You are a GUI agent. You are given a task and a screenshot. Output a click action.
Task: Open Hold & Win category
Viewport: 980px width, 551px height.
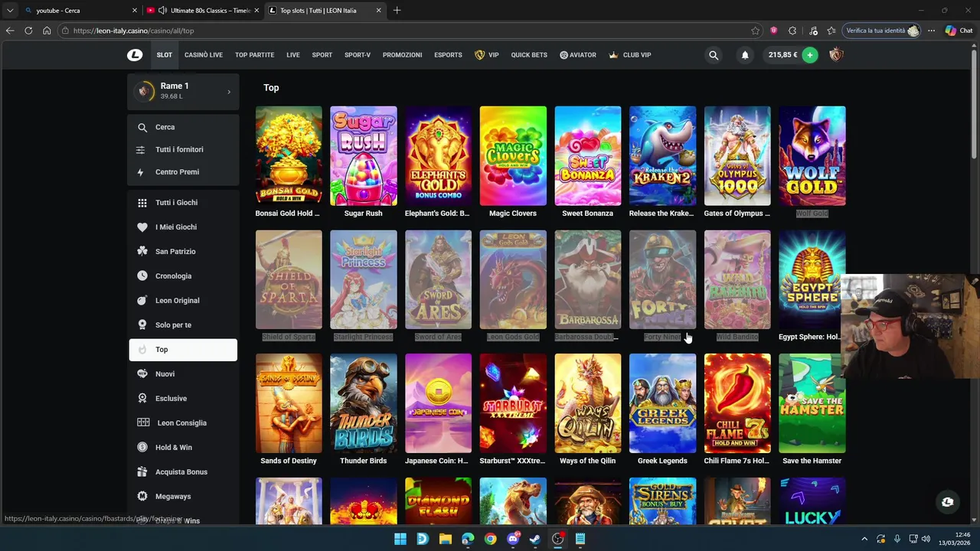pos(183,447)
